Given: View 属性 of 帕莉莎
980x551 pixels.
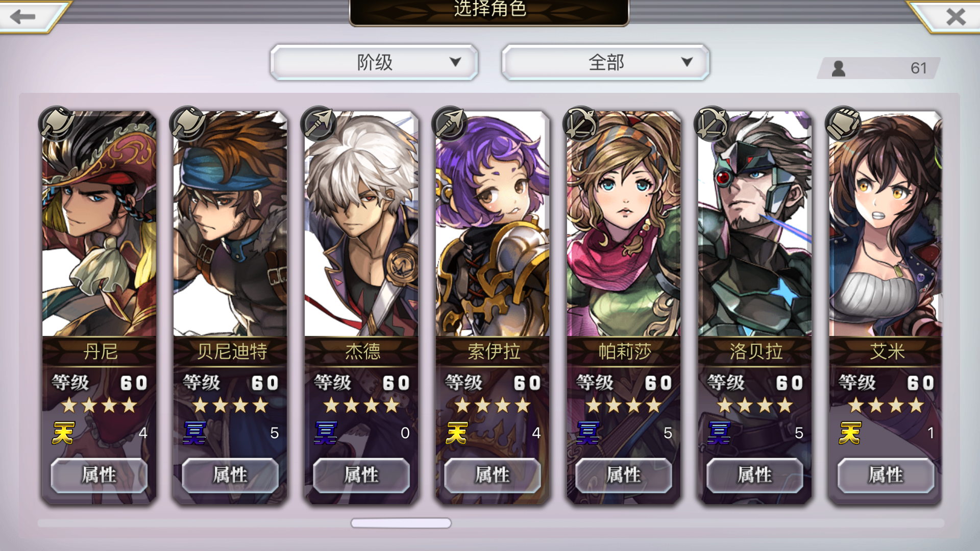Looking at the screenshot, I should point(624,475).
